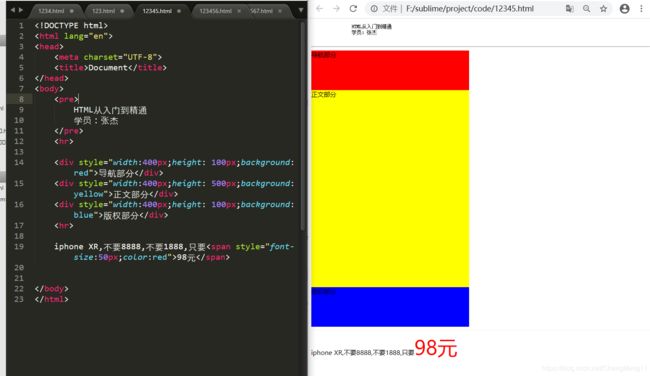
Task: Click the '<!DOCTYPE html>' code line
Action: click(x=71, y=25)
